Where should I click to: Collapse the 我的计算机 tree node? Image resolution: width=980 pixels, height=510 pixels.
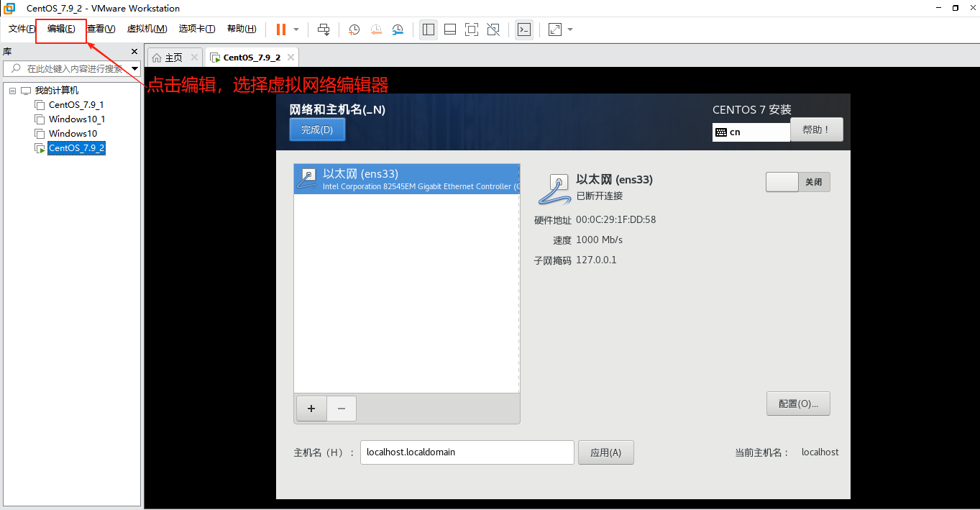12,89
